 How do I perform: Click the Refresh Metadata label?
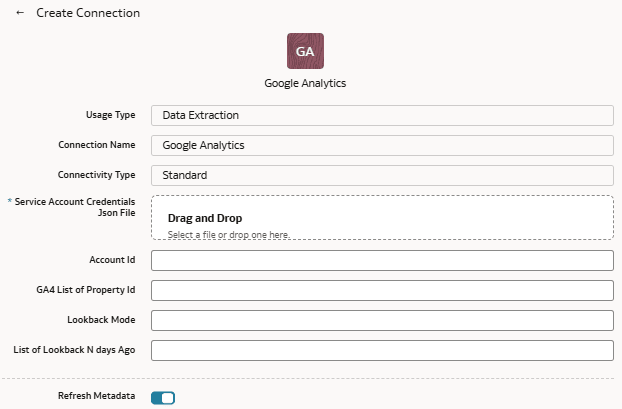pos(96,396)
